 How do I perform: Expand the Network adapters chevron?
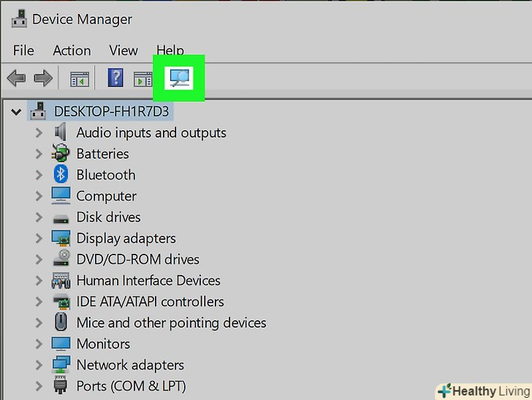pyautogui.click(x=39, y=365)
